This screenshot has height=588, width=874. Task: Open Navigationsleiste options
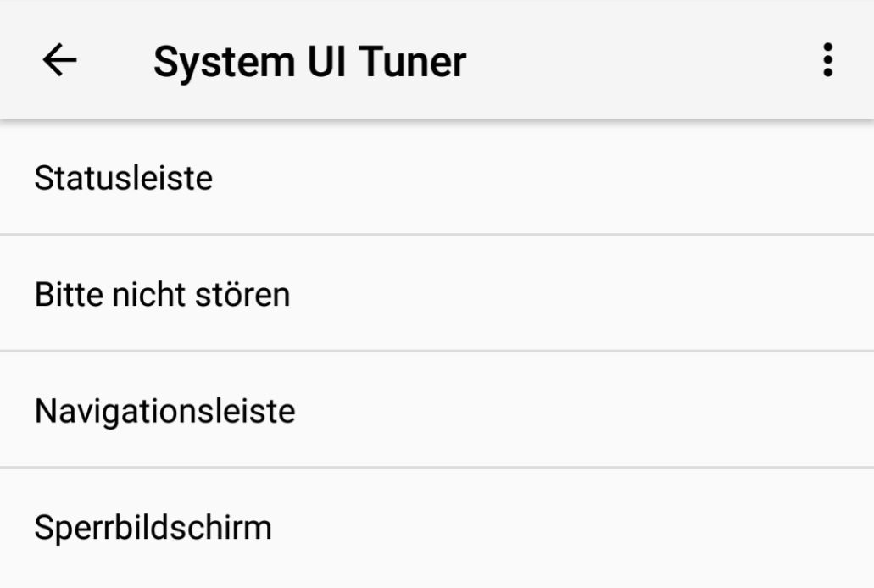point(165,412)
